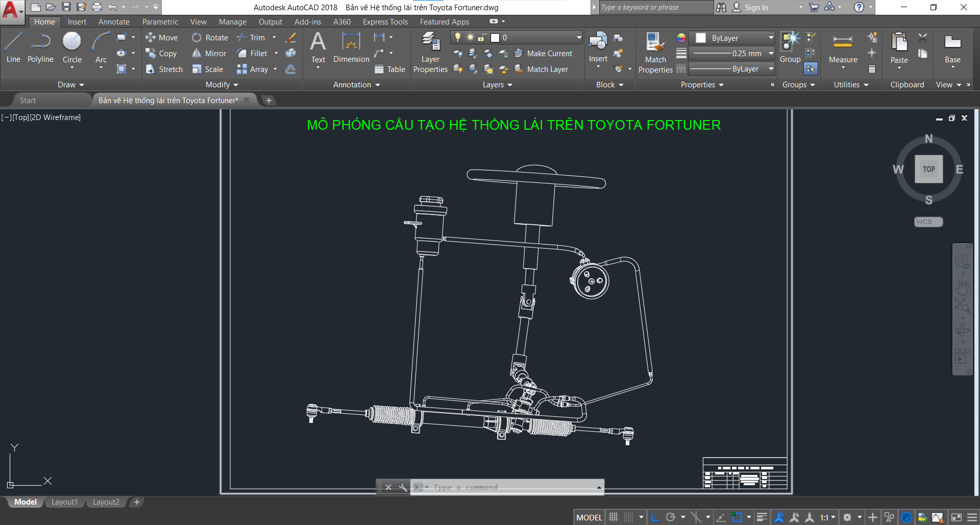Open Layer Properties manager
Viewport: 980px width, 525px height.
pyautogui.click(x=430, y=53)
